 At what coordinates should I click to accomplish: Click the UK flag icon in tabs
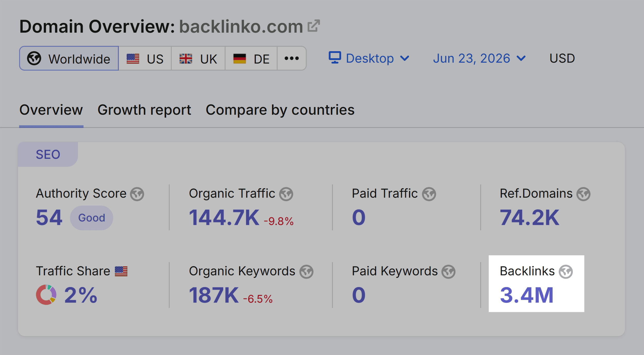pyautogui.click(x=186, y=59)
